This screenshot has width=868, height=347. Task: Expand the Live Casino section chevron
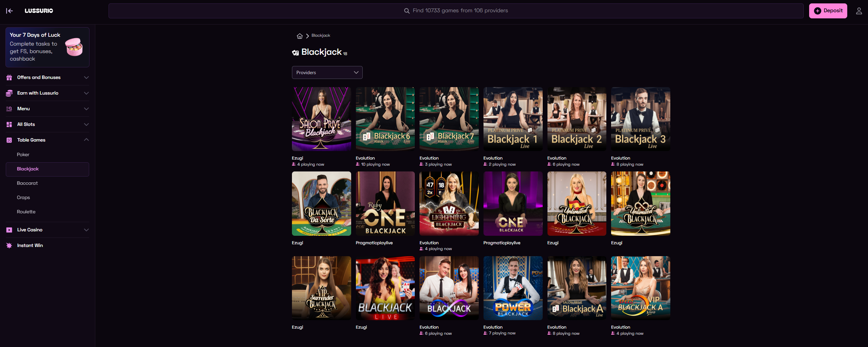[86, 230]
